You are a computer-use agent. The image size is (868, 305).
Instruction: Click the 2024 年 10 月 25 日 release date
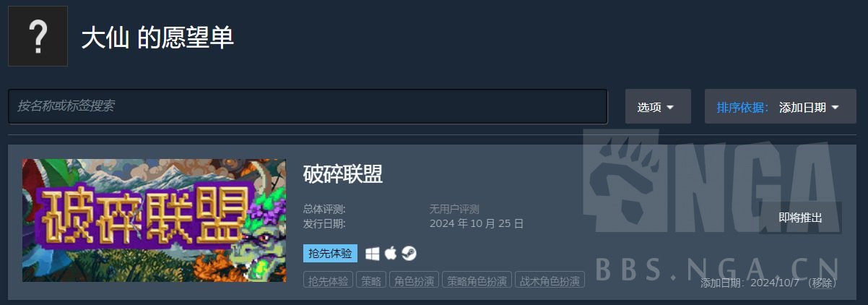pos(477,223)
